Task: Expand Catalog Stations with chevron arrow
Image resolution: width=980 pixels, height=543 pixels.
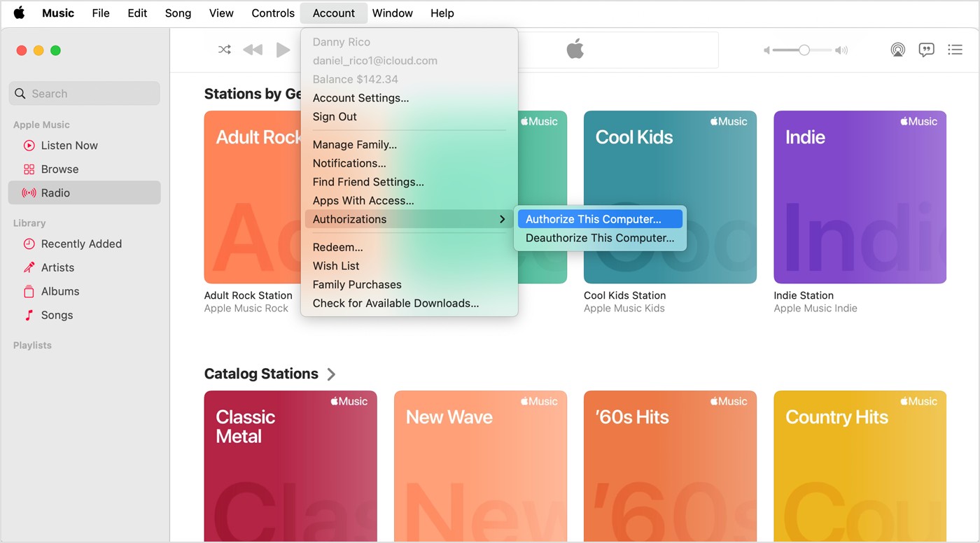Action: (x=331, y=374)
